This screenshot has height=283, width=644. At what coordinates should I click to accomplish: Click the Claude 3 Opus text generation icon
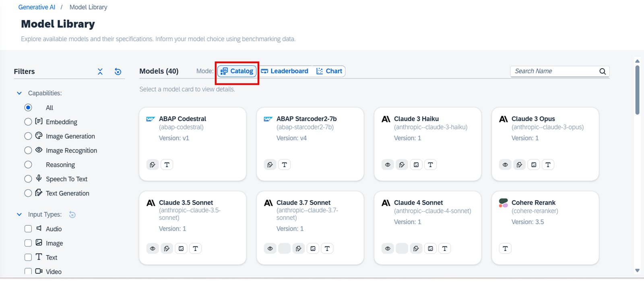tap(519, 164)
